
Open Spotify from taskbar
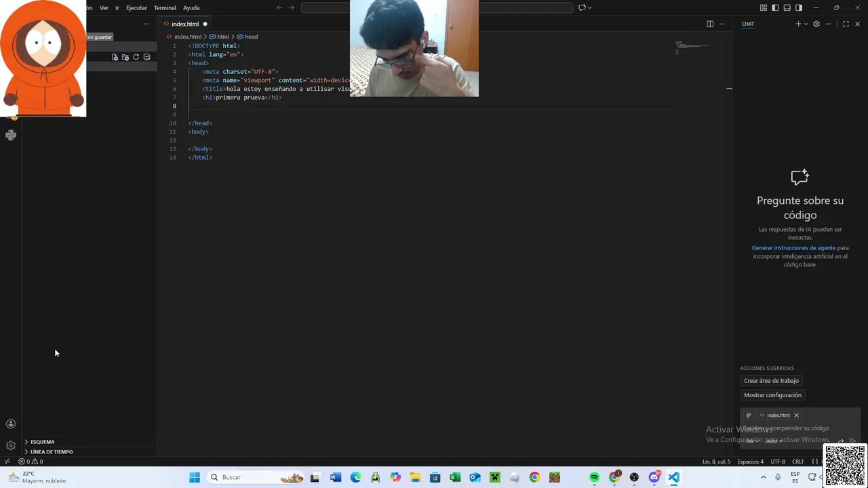tap(594, 477)
